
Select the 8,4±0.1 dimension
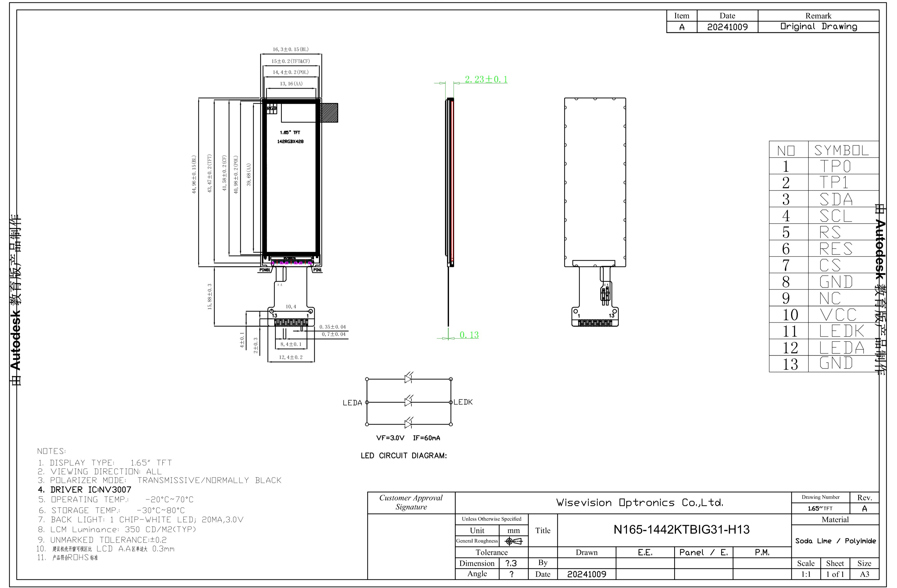tap(290, 344)
